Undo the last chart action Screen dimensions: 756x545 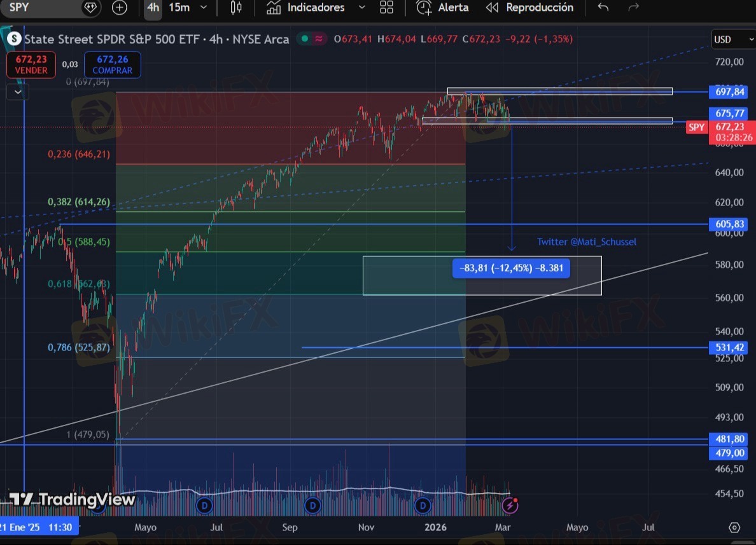pyautogui.click(x=603, y=7)
